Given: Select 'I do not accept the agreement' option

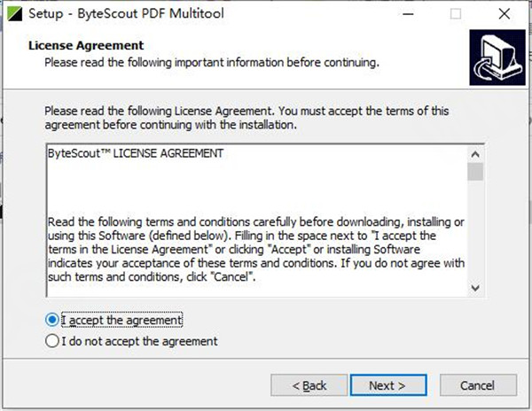Looking at the screenshot, I should [52, 341].
